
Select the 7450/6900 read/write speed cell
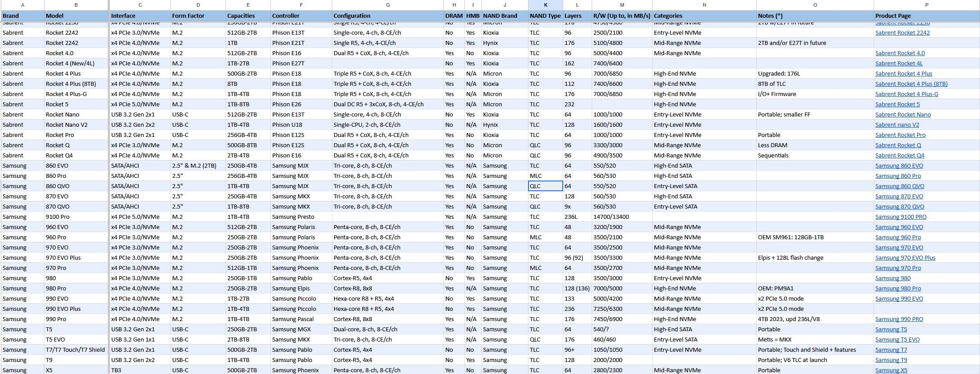pos(622,319)
